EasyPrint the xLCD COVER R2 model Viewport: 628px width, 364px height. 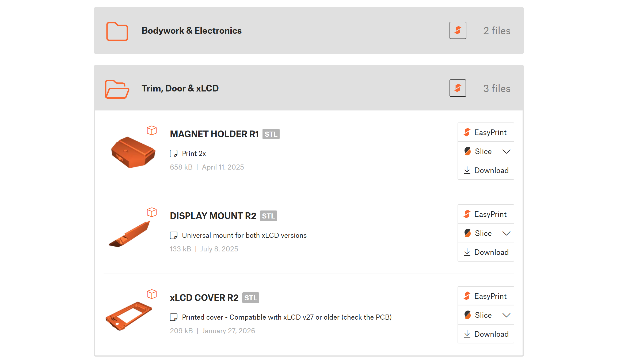coord(486,296)
